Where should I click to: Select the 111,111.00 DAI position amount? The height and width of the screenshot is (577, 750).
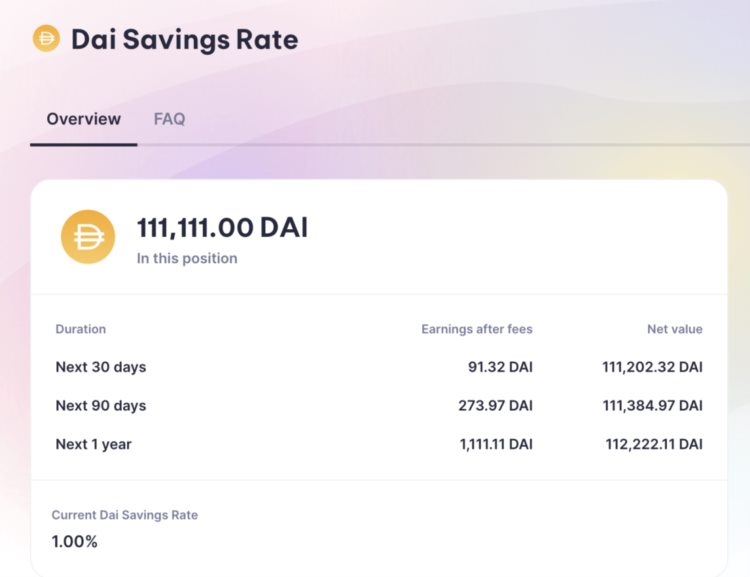(222, 228)
